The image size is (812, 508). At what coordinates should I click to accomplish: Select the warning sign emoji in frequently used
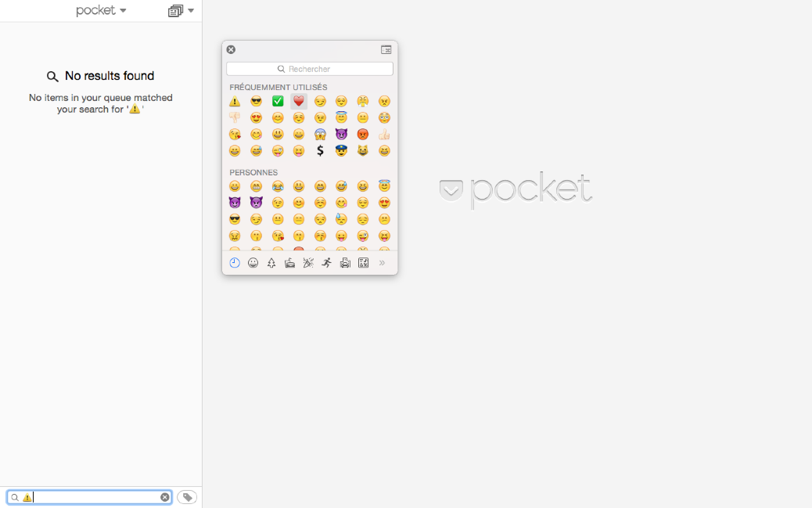[x=235, y=101]
